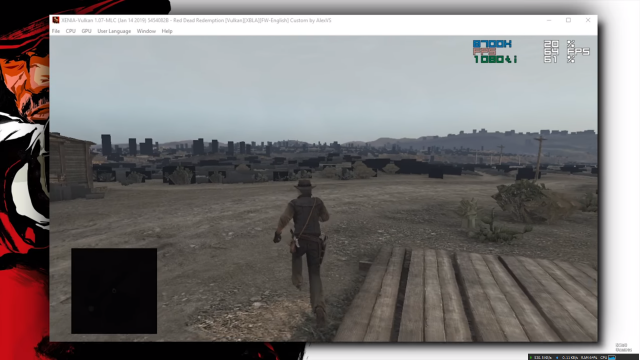
Task: Open the File menu
Action: coord(56,31)
